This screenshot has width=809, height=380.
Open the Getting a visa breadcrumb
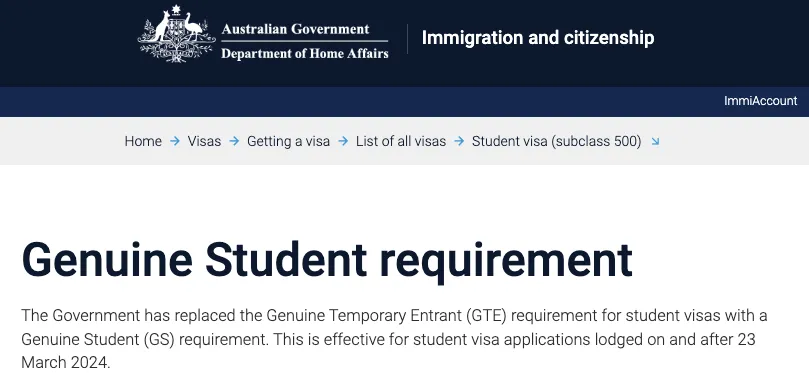tap(288, 141)
